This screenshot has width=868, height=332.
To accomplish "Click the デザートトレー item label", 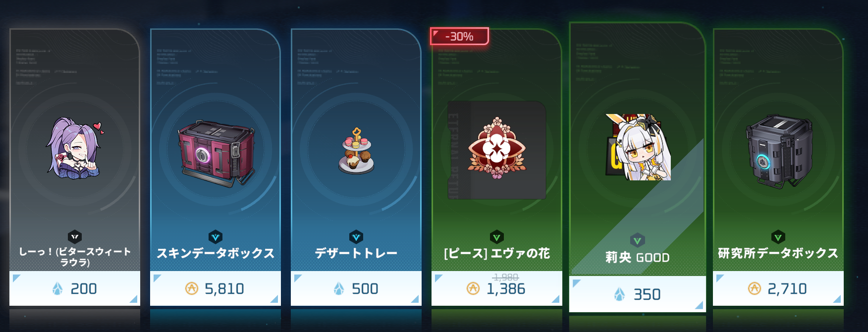I will pyautogui.click(x=356, y=253).
